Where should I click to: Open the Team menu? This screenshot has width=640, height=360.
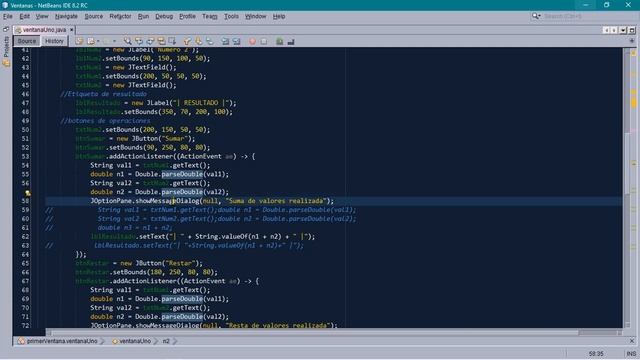(x=210, y=16)
